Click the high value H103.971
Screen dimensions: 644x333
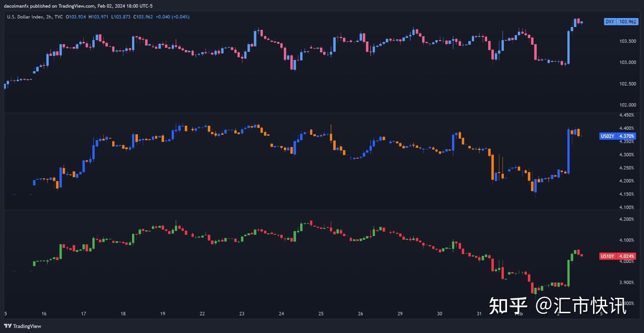[98, 17]
